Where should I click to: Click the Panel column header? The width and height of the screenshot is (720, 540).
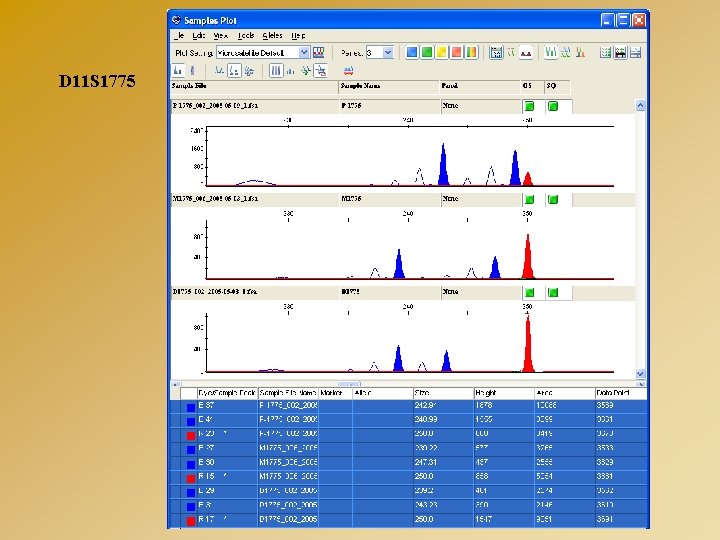coord(480,86)
